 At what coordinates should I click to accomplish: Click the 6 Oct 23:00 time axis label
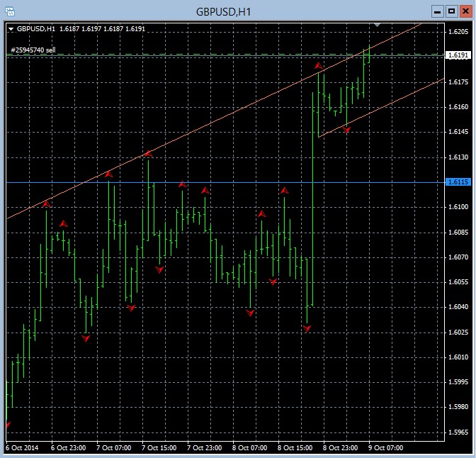tap(68, 448)
